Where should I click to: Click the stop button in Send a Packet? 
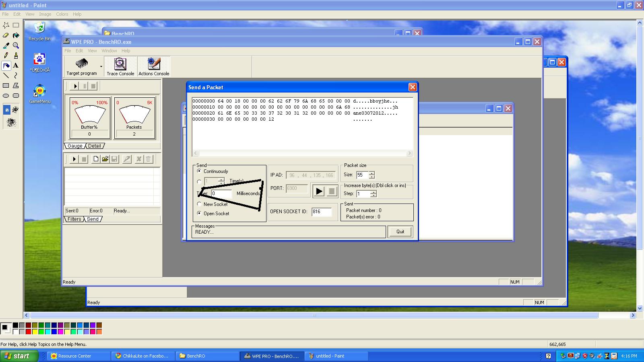click(x=332, y=191)
